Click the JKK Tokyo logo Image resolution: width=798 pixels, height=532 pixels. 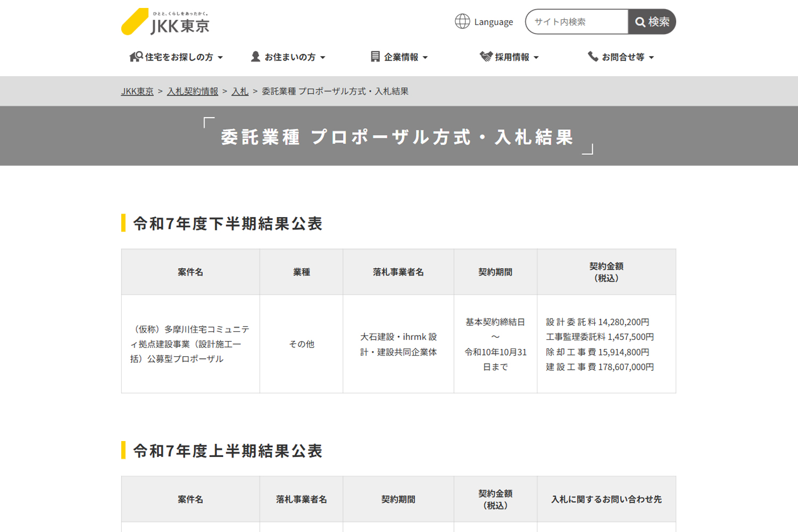pyautogui.click(x=165, y=22)
